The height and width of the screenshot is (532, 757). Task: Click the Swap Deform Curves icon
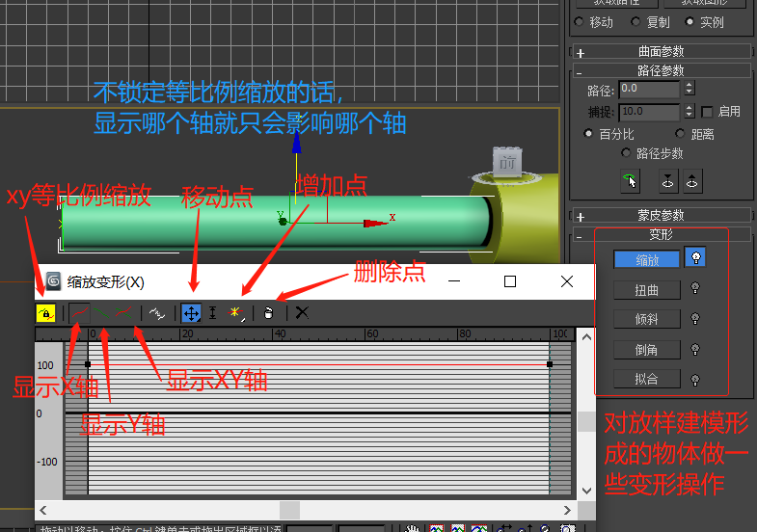pos(157,313)
